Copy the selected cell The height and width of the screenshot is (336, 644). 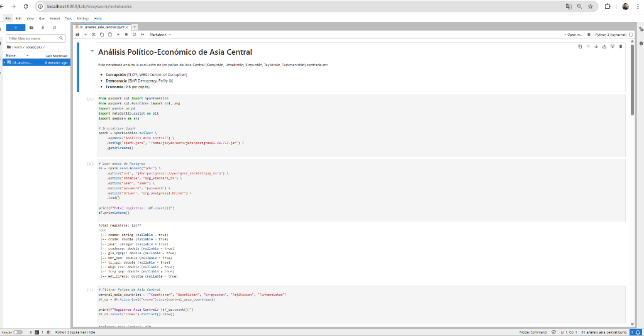pyautogui.click(x=102, y=35)
